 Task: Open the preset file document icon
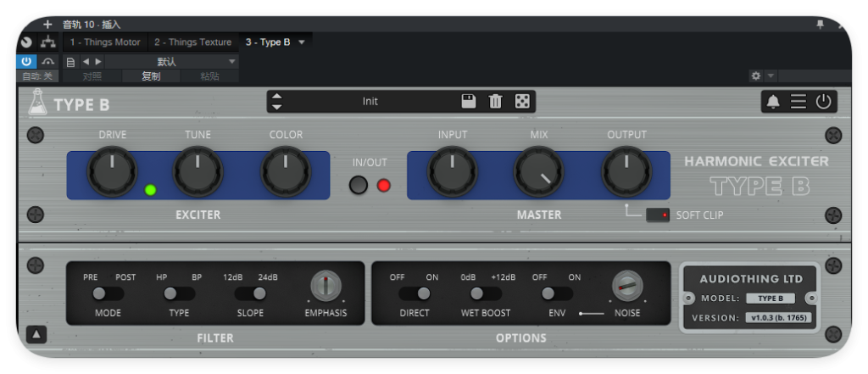click(70, 62)
